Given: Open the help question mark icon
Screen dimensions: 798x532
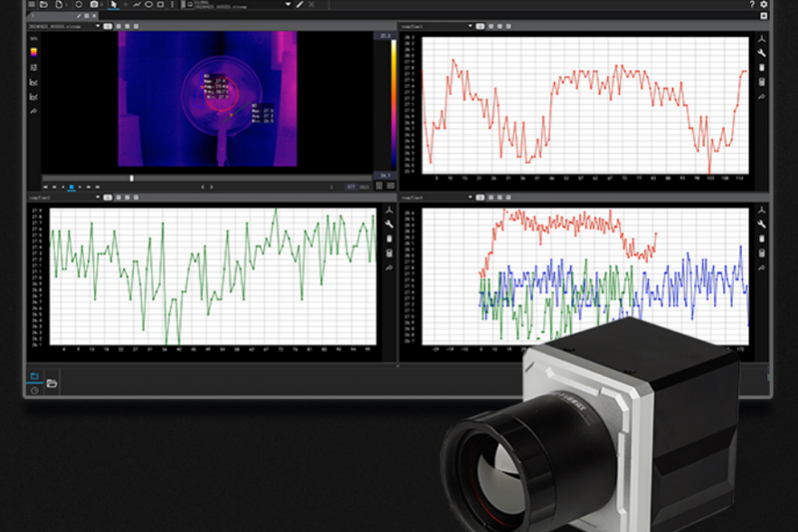Looking at the screenshot, I should coord(752,5).
